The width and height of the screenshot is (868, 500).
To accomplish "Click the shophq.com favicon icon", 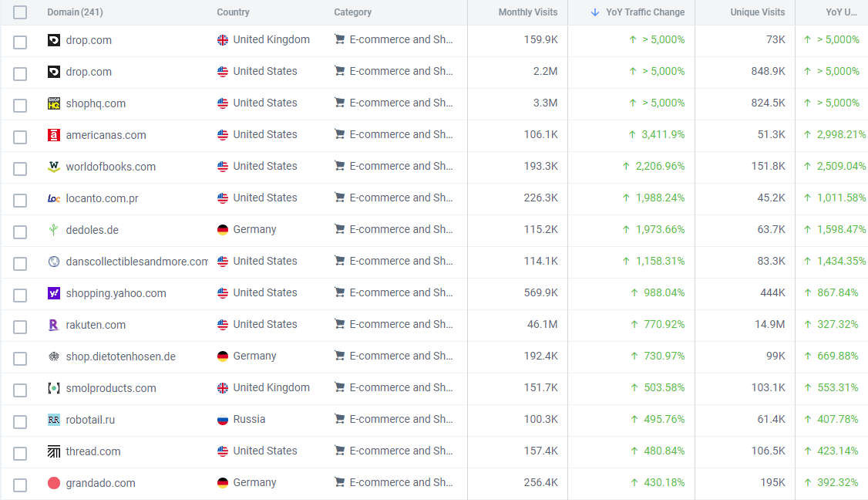I will point(54,103).
